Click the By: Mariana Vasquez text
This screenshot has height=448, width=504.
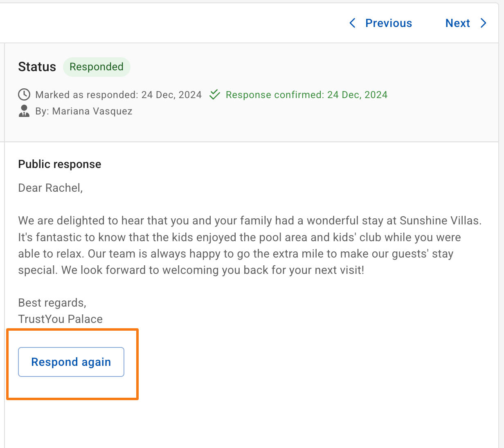(x=84, y=111)
